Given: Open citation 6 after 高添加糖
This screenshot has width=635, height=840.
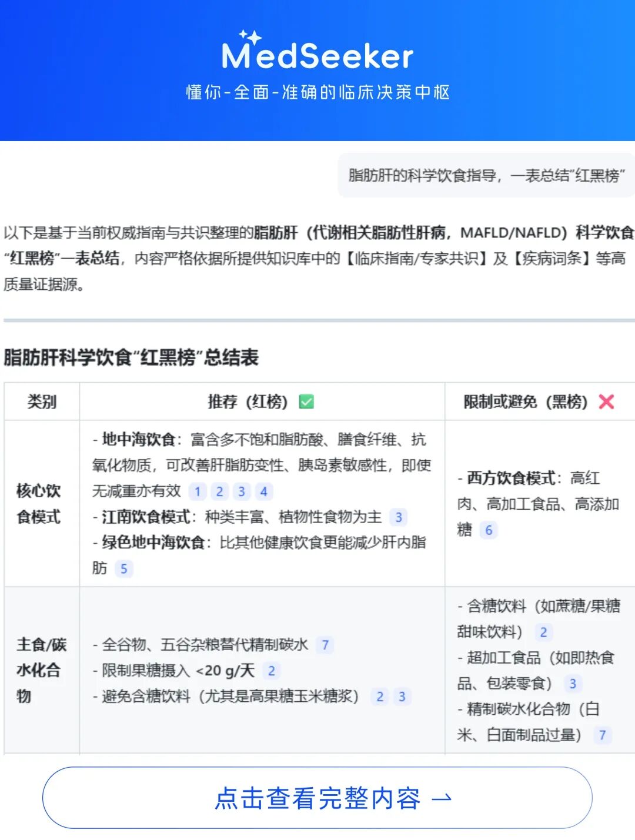Looking at the screenshot, I should click(489, 530).
